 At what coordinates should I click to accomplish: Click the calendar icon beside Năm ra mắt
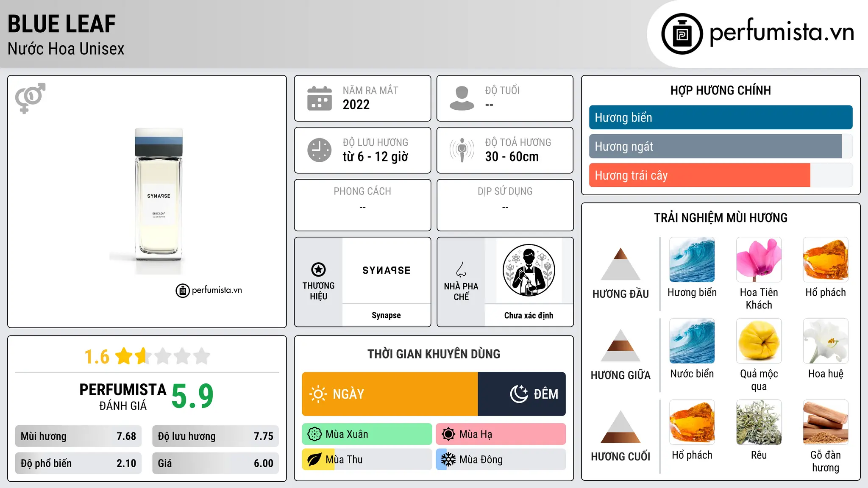(320, 98)
